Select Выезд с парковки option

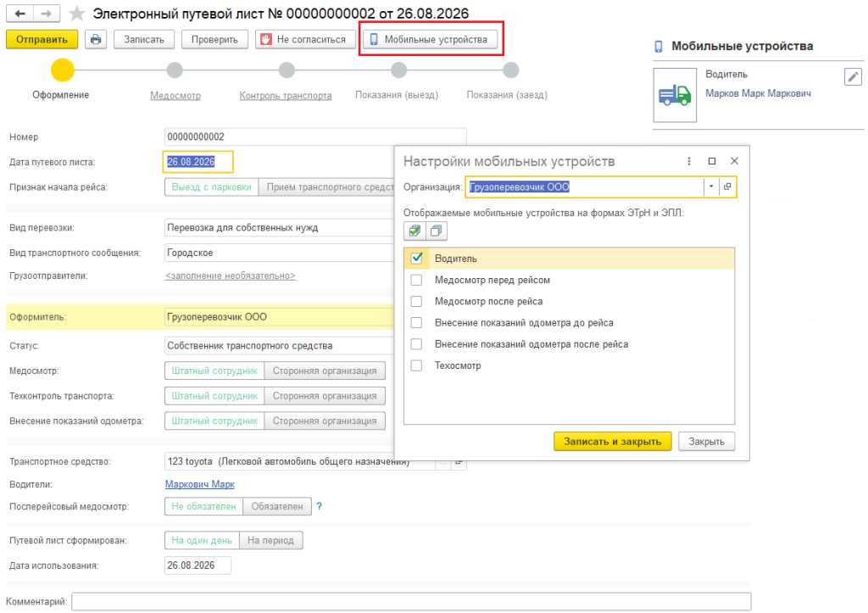pyautogui.click(x=211, y=187)
